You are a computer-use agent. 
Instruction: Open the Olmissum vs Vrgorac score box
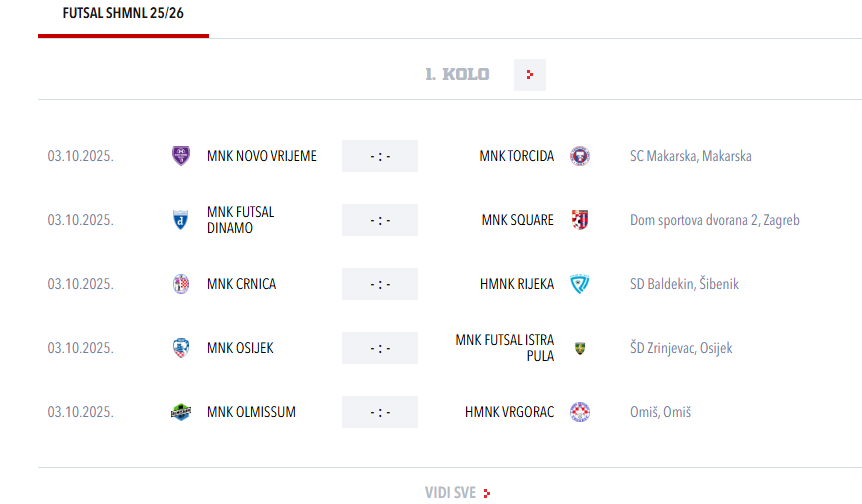pos(380,412)
